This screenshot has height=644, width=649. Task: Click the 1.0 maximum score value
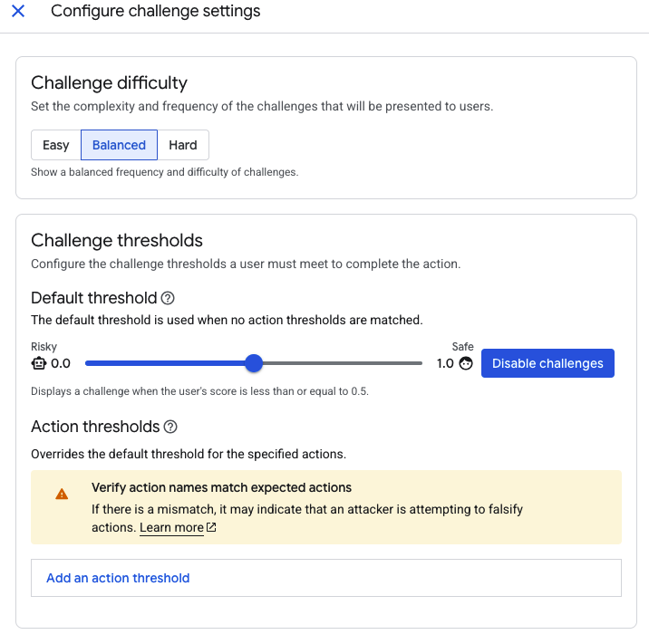(445, 363)
